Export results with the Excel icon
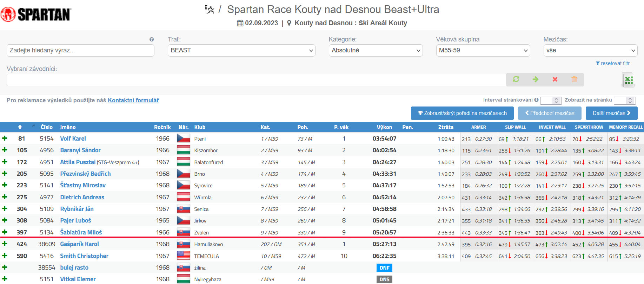Viewport: 644px width, 284px height. pyautogui.click(x=628, y=80)
